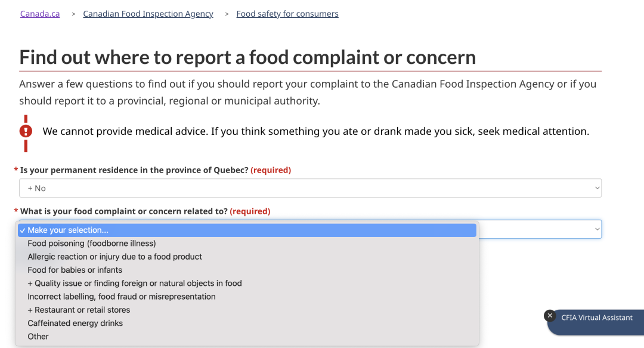Image resolution: width=644 pixels, height=348 pixels.
Task: Go to Canadian Food Inspection Agency breadcrumb
Action: tap(148, 14)
